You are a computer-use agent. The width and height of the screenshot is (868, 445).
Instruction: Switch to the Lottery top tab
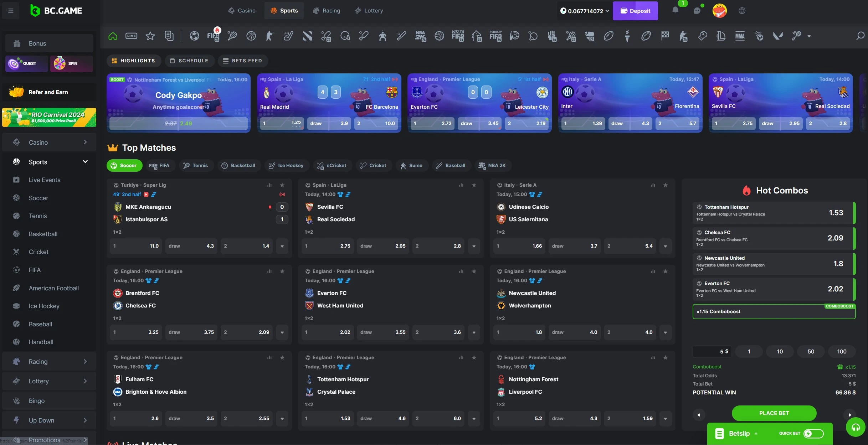(369, 11)
